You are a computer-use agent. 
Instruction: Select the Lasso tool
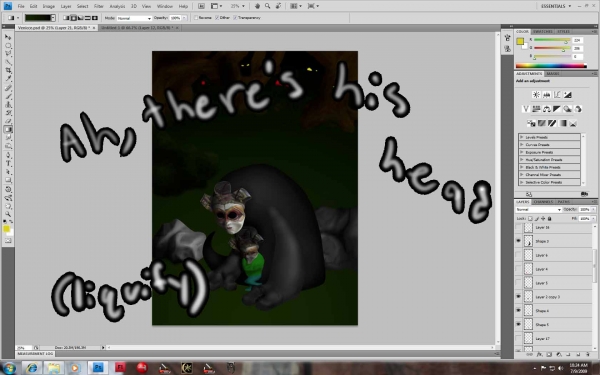pos(8,54)
